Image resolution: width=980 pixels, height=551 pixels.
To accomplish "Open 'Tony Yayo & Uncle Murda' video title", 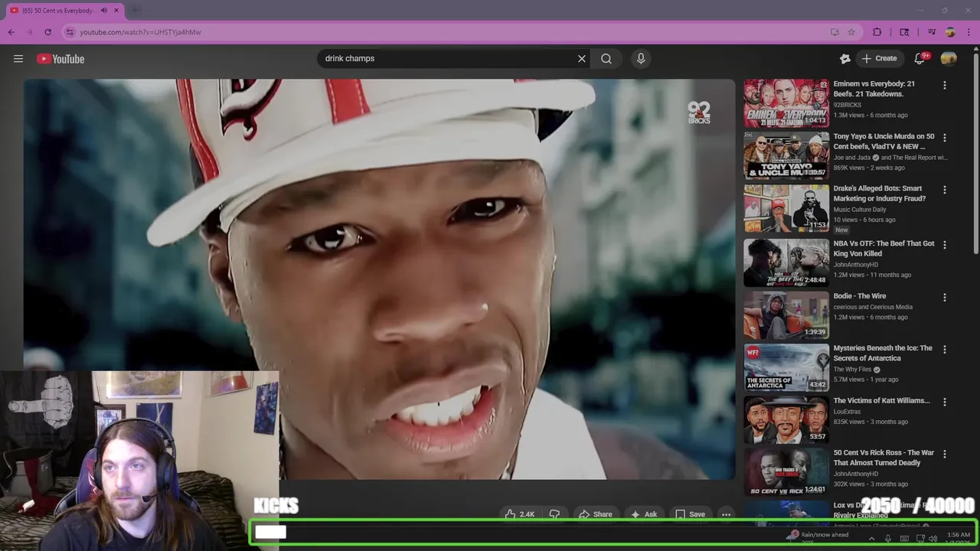I will coord(884,142).
